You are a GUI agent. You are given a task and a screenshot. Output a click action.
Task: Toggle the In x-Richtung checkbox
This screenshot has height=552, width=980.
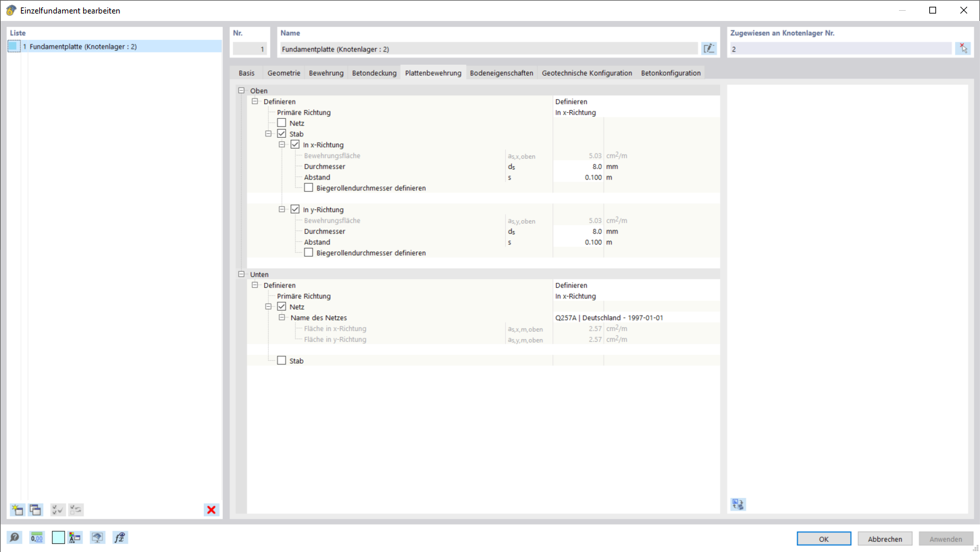click(x=295, y=145)
